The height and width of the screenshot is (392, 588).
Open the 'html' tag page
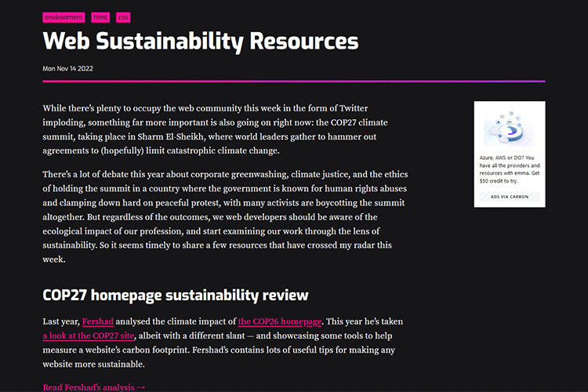(x=100, y=16)
